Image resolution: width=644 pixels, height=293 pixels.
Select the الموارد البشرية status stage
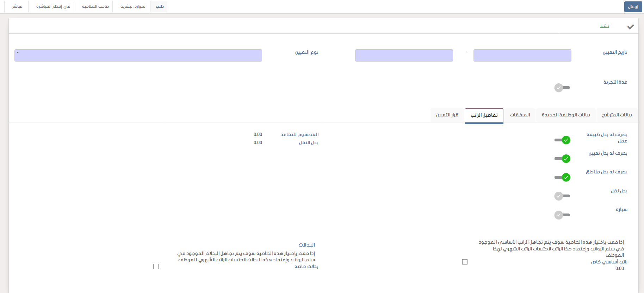(x=133, y=7)
